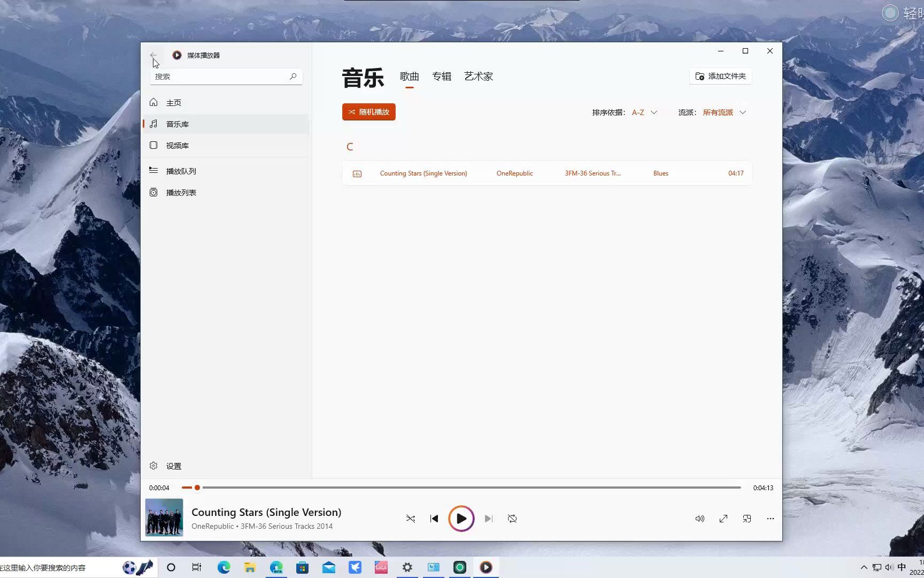
Task: Open mini player mode
Action: 746,518
